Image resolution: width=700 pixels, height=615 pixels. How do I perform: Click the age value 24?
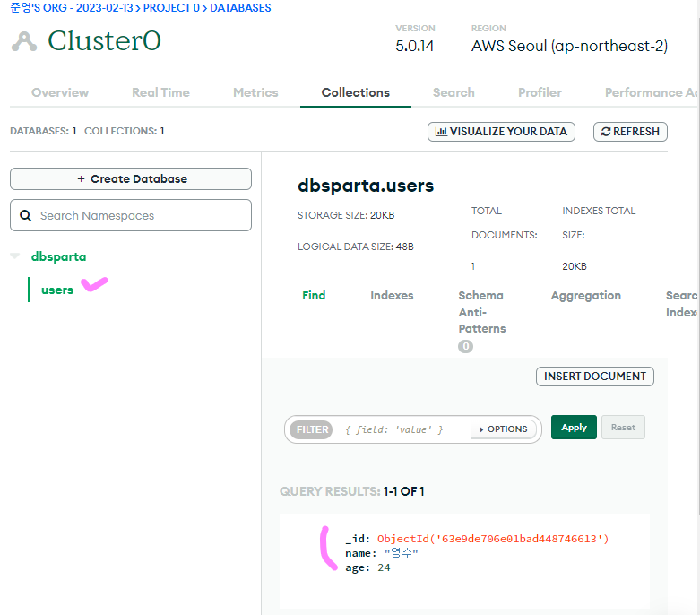(x=384, y=567)
